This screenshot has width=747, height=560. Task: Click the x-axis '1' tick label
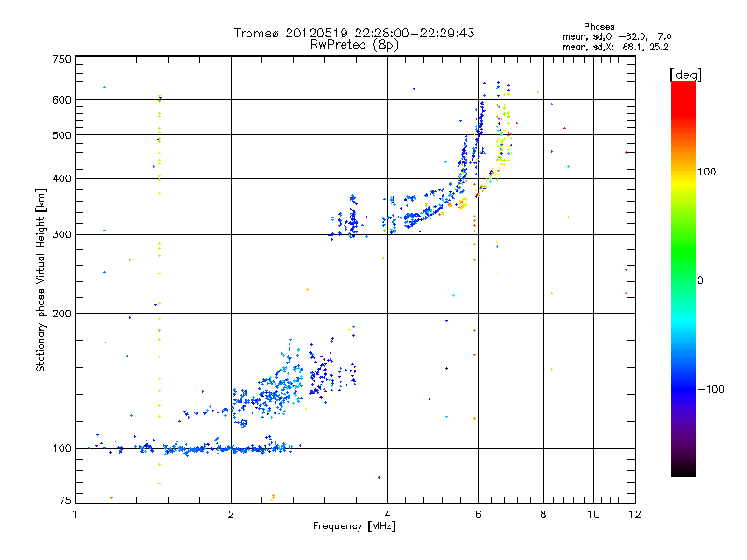tap(75, 514)
